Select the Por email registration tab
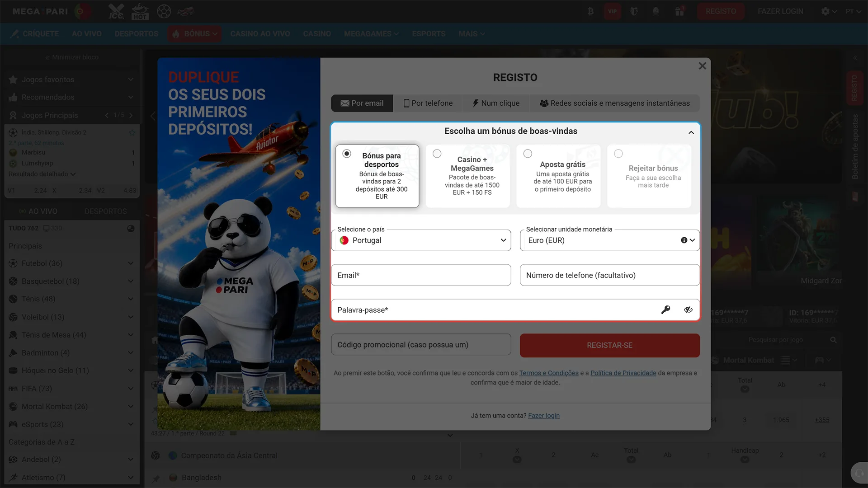This screenshot has height=488, width=868. pyautogui.click(x=362, y=103)
